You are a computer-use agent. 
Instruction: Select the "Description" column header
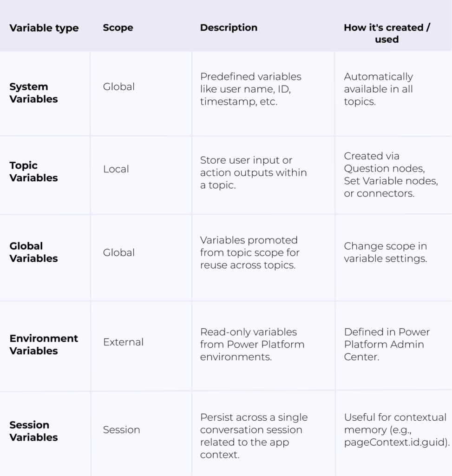[x=229, y=28]
